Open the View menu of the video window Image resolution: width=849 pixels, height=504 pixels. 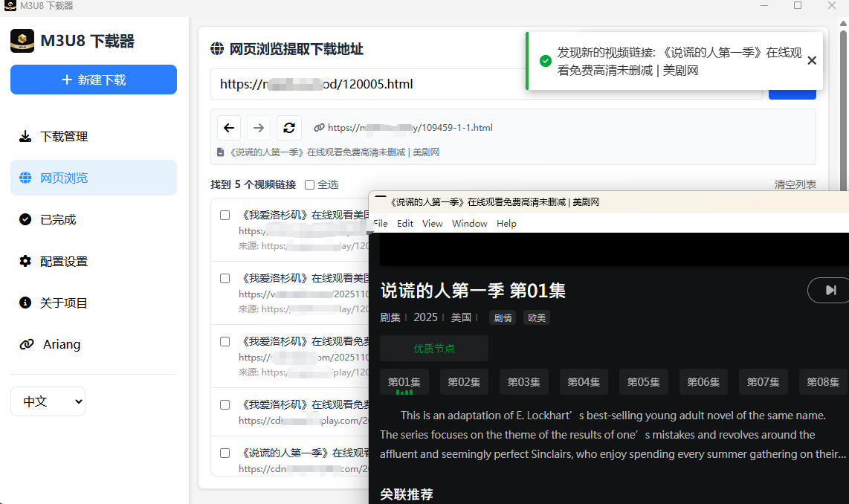coord(432,223)
